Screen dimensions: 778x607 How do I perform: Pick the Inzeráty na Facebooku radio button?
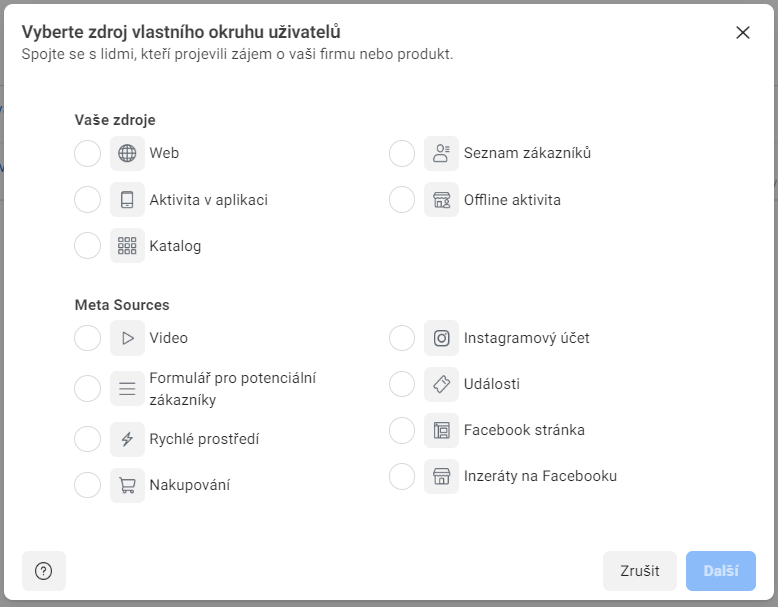coord(402,476)
